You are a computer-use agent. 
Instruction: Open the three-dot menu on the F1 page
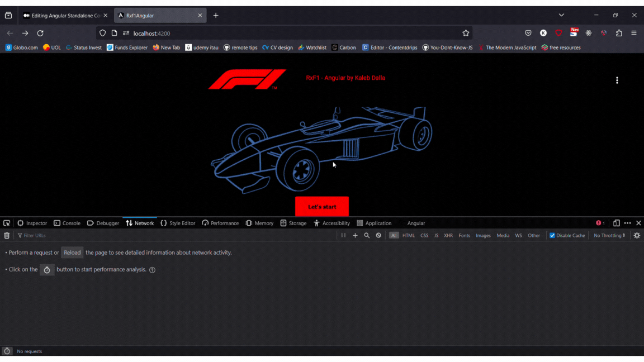(617, 80)
